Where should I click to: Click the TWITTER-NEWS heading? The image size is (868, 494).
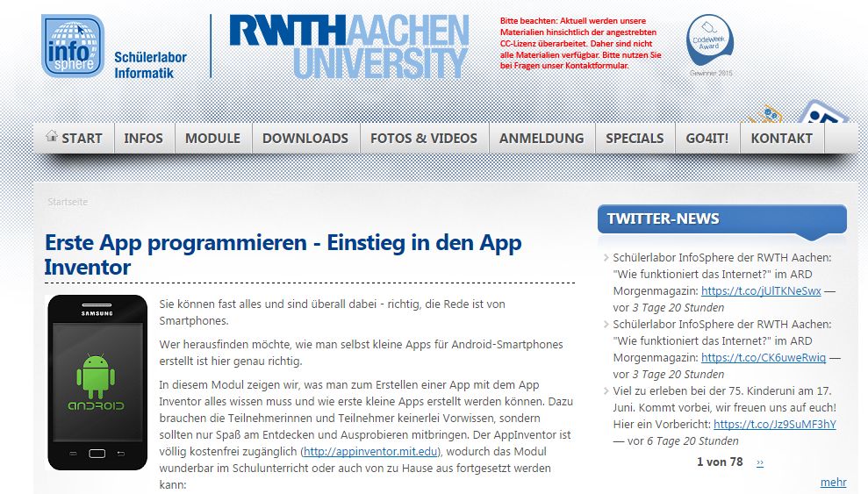point(663,218)
